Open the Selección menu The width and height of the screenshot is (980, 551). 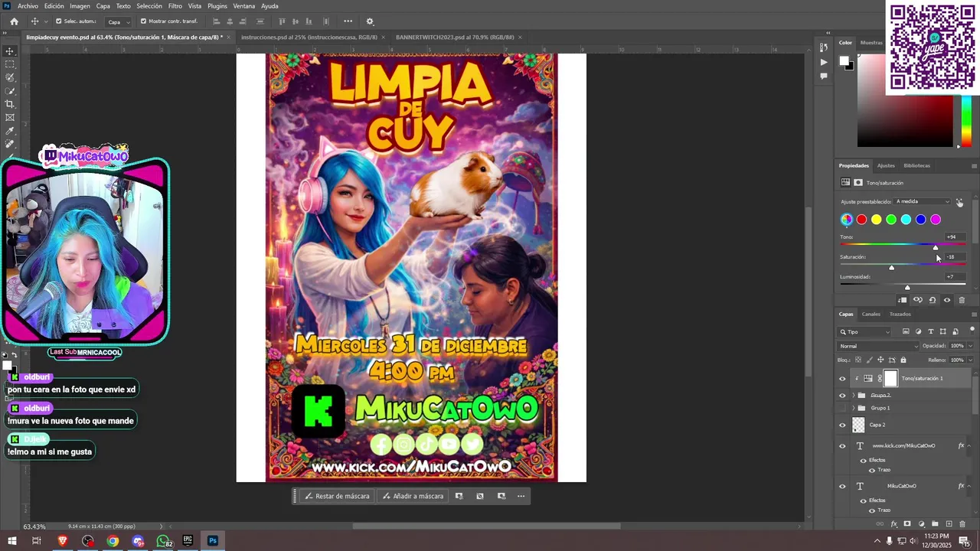click(x=149, y=6)
